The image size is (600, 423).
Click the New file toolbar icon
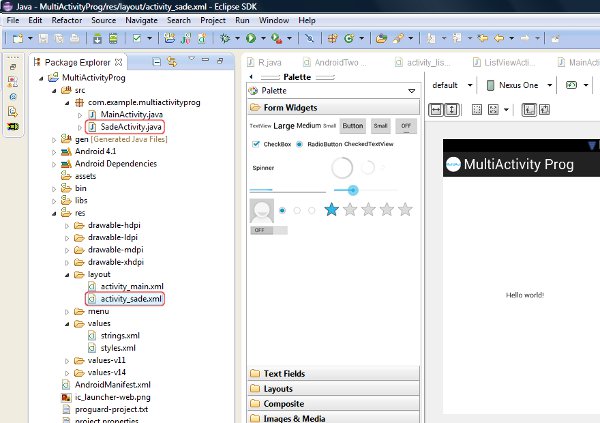pyautogui.click(x=17, y=38)
